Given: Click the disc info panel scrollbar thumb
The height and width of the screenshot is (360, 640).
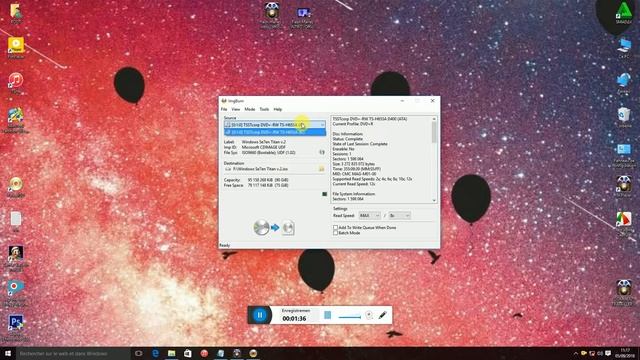Looking at the screenshot, I should pyautogui.click(x=434, y=132).
